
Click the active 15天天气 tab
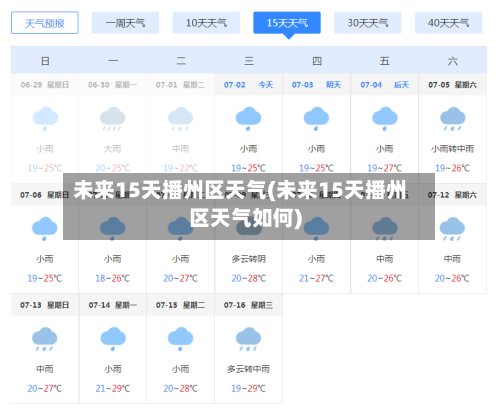(x=287, y=23)
